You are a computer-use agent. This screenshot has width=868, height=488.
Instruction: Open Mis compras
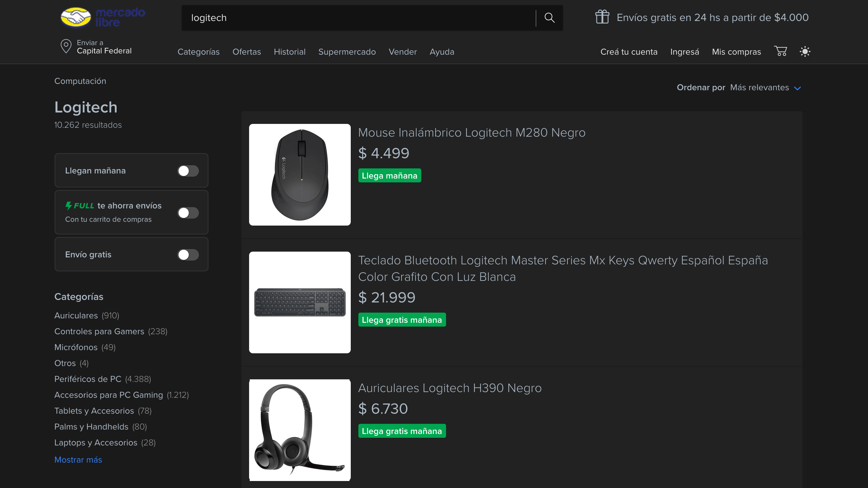736,51
